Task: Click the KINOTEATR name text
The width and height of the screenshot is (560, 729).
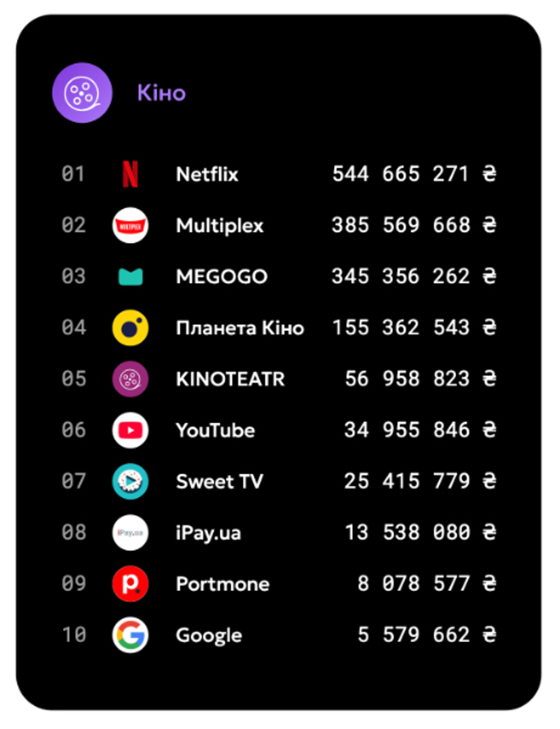Action: click(x=230, y=379)
